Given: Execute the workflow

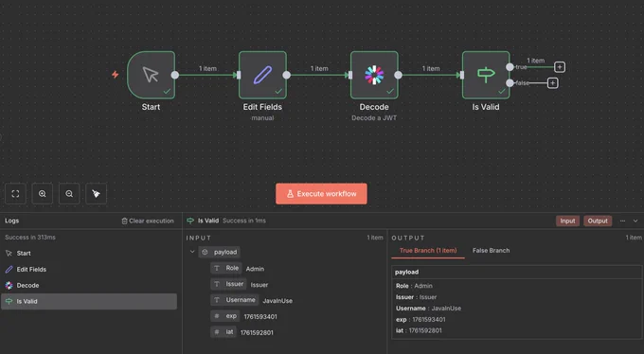Looking at the screenshot, I should (321, 194).
